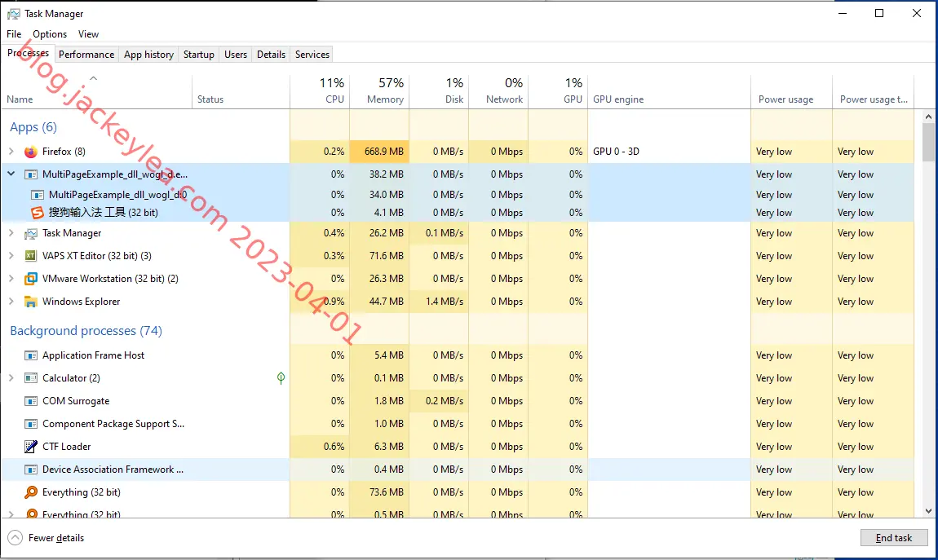Image resolution: width=938 pixels, height=560 pixels.
Task: Click the MultiPageExample_dll_wogl_d:0 child process icon
Action: 37,195
